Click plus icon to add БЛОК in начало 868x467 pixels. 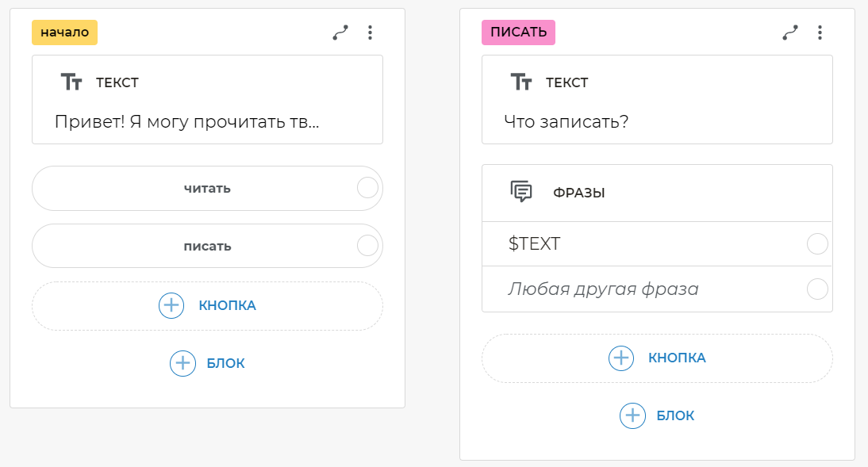(182, 363)
